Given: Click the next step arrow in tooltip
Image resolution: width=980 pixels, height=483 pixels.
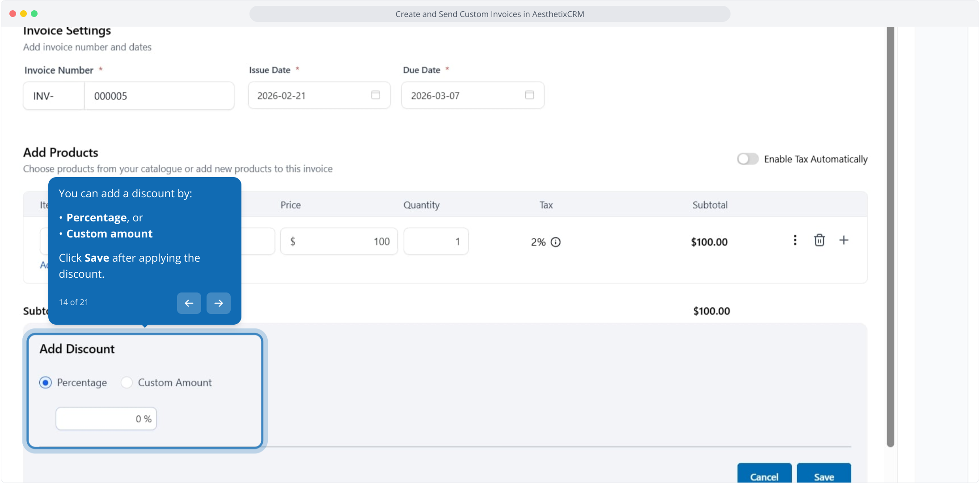Looking at the screenshot, I should click(x=218, y=303).
